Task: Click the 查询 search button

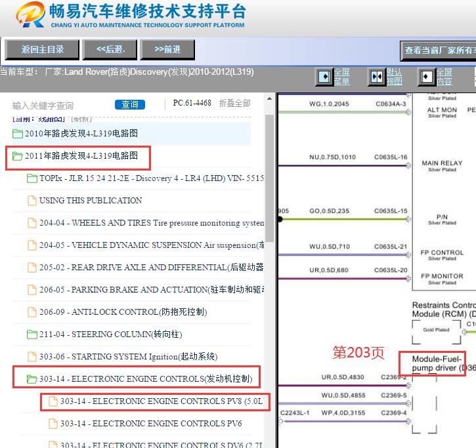Action: pyautogui.click(x=130, y=105)
